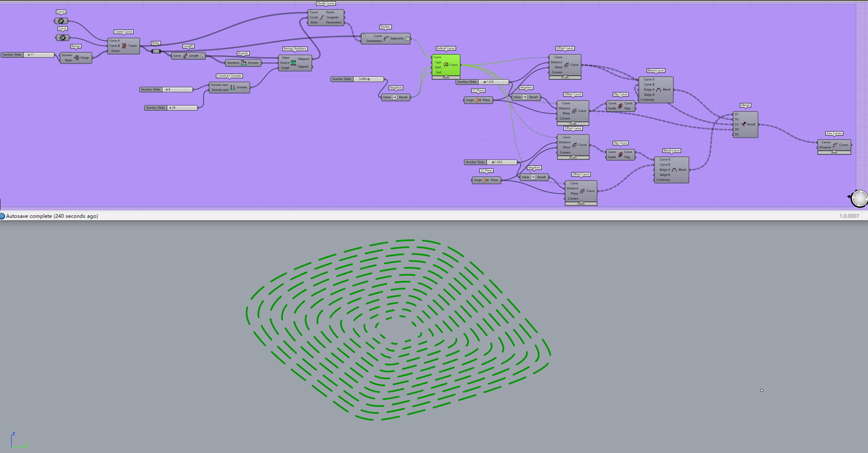Click the Merge component's colorful arrow icon

pos(743,124)
